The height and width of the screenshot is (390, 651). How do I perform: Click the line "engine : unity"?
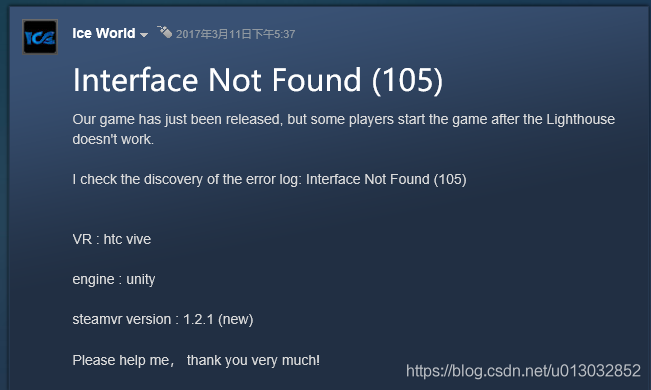[x=114, y=280]
